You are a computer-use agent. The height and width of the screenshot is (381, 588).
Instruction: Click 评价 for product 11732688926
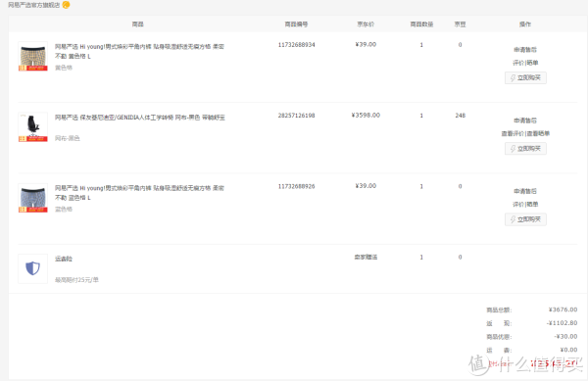click(518, 204)
